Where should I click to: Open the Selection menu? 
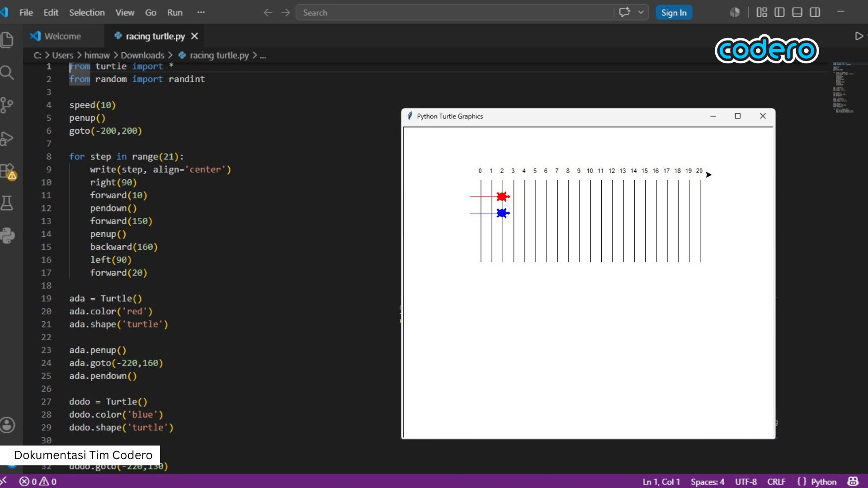tap(87, 13)
